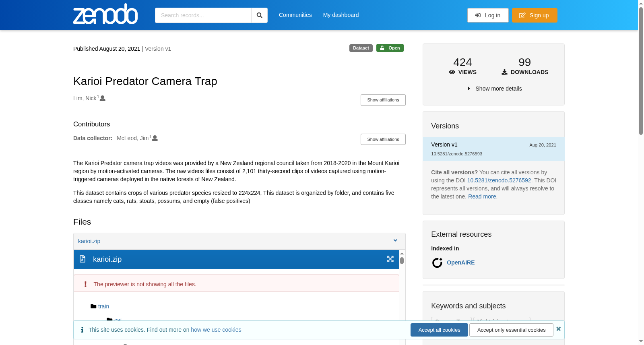Dismiss cookie banner with the X icon
The image size is (644, 345).
558,329
